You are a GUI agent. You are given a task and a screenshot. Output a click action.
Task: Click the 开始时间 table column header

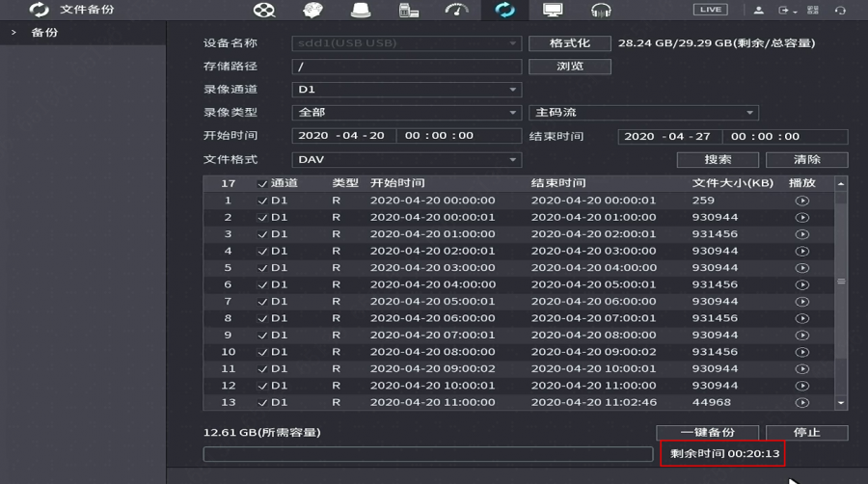397,183
